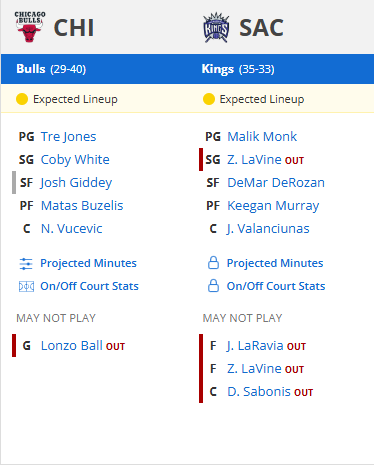Click the Bulls On/Off Court Stats court icon
This screenshot has height=465, width=374.
tap(26, 286)
